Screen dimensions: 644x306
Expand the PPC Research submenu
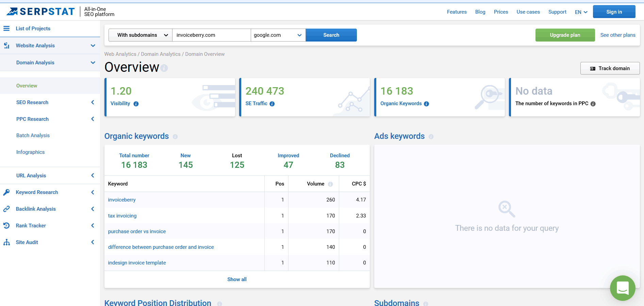(93, 119)
